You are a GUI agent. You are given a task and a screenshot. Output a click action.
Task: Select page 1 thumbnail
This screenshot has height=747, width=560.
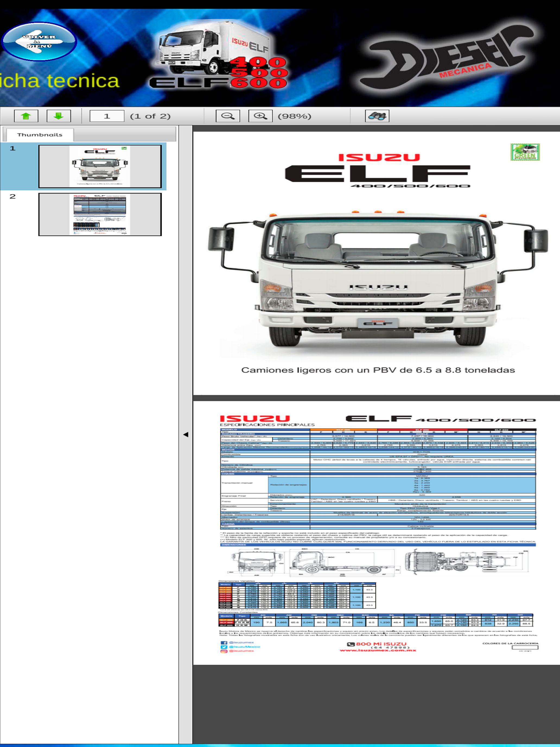click(100, 166)
